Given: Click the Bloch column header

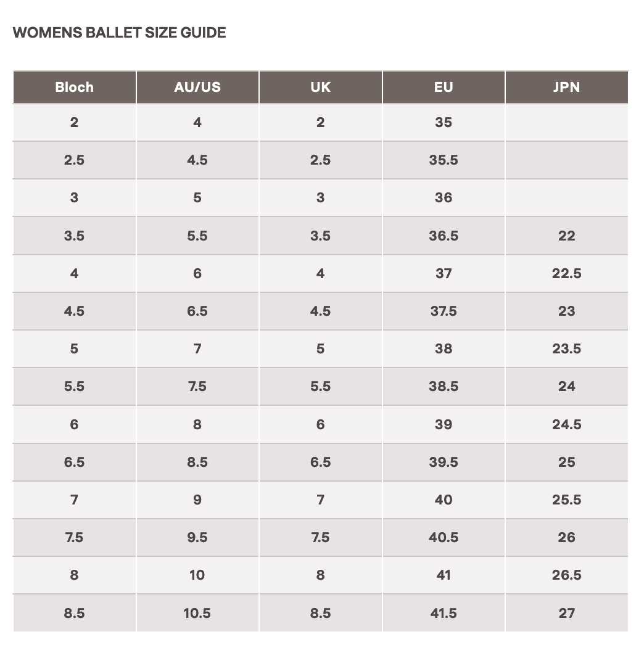Looking at the screenshot, I should [74, 87].
